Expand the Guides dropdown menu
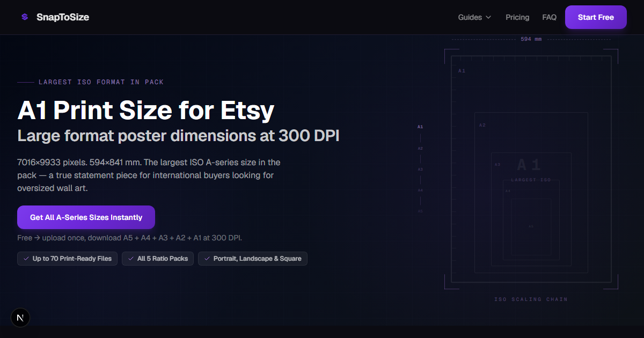The width and height of the screenshot is (644, 338). coord(474,17)
